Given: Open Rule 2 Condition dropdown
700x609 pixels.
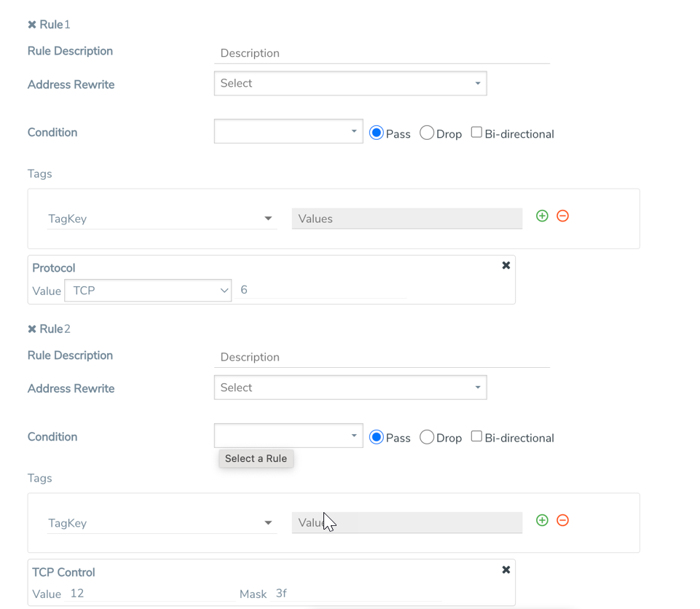Looking at the screenshot, I should pyautogui.click(x=288, y=436).
